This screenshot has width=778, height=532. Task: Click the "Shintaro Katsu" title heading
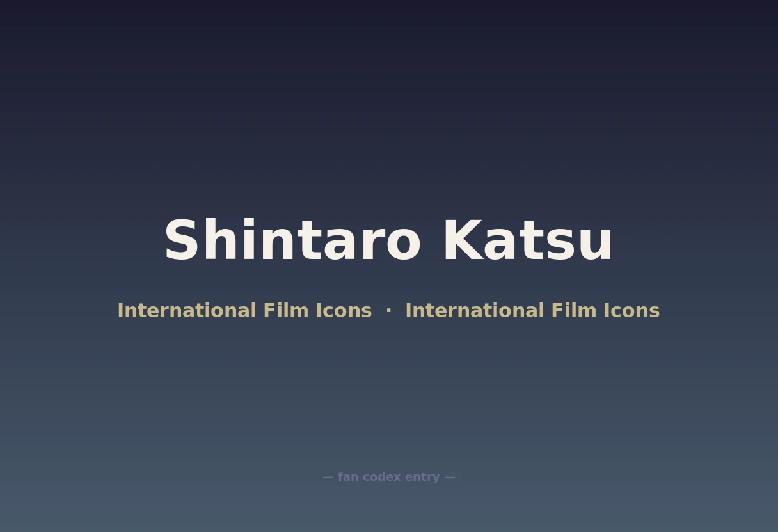click(388, 241)
